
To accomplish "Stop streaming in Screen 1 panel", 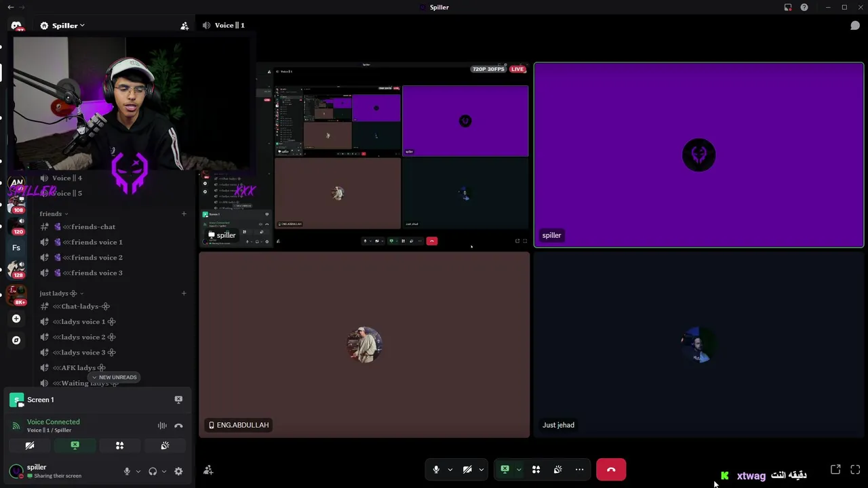I will [x=178, y=400].
